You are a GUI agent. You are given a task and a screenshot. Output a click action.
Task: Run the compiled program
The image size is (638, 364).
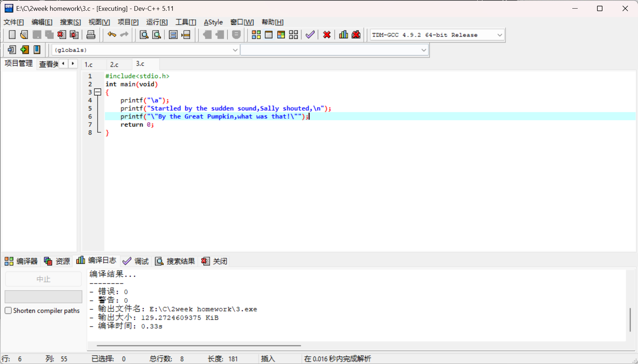point(269,35)
